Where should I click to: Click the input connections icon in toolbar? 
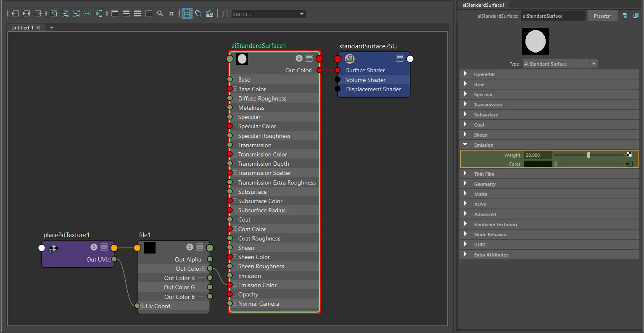click(x=15, y=14)
